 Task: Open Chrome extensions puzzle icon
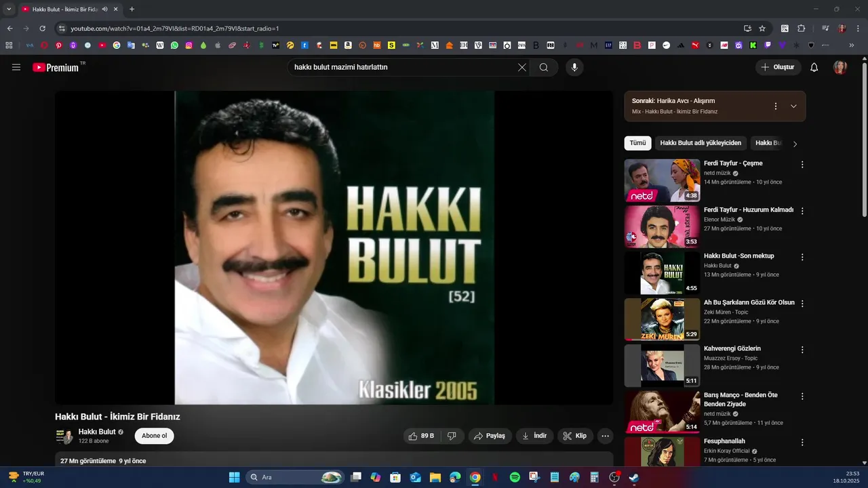tap(801, 28)
